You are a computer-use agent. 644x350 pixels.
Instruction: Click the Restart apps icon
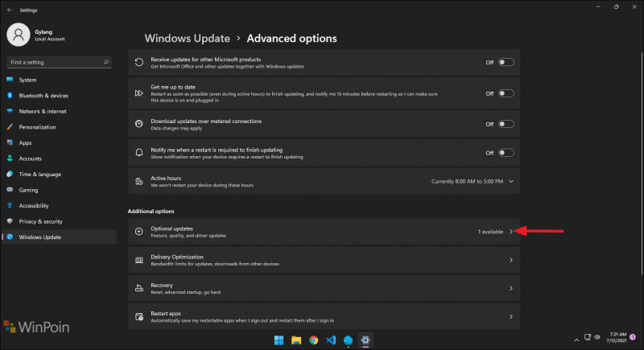click(139, 317)
